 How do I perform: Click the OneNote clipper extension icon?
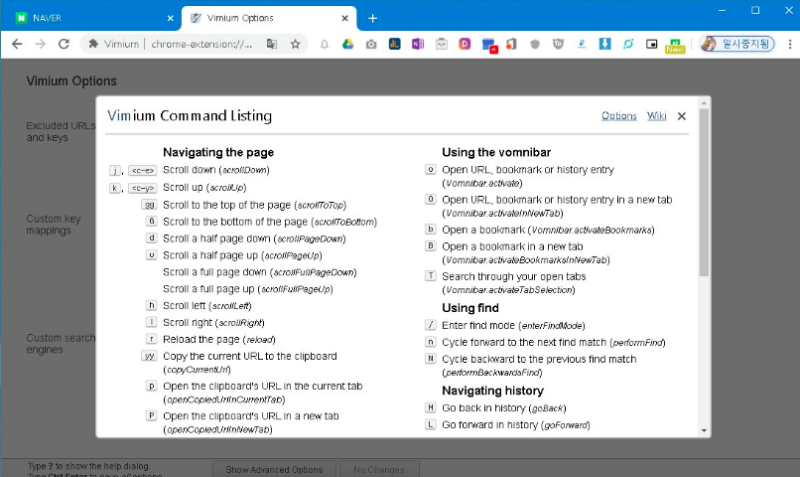[417, 44]
